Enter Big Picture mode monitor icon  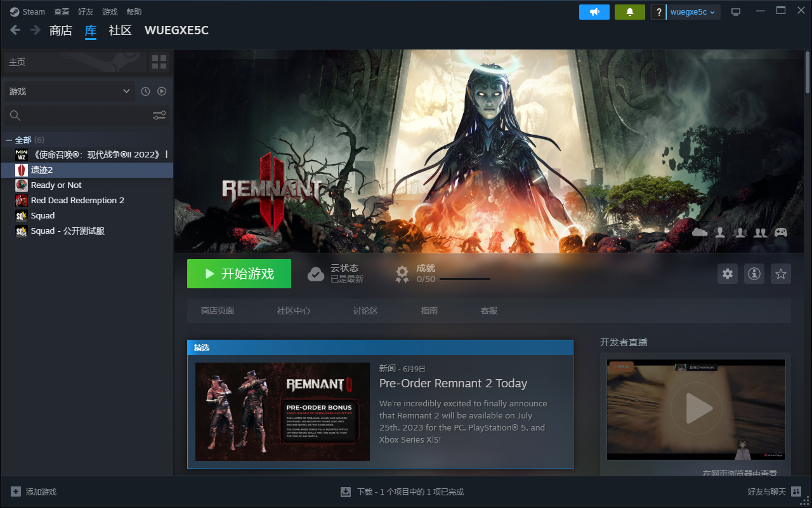[x=736, y=11]
